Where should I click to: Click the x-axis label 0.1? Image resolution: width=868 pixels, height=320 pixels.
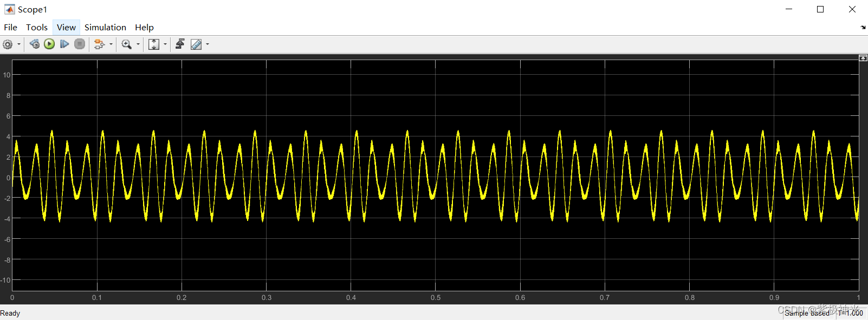(x=97, y=298)
